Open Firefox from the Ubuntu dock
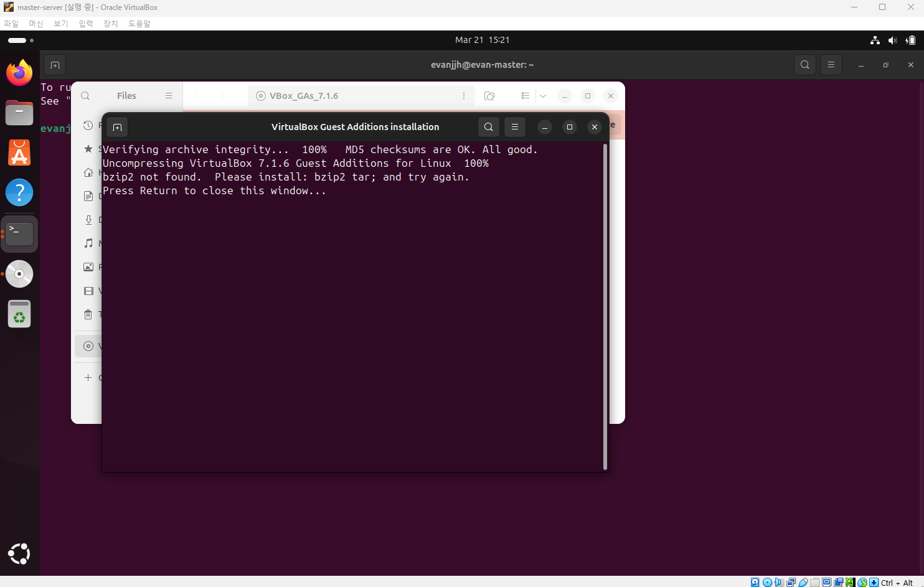924x587 pixels. coord(19,73)
